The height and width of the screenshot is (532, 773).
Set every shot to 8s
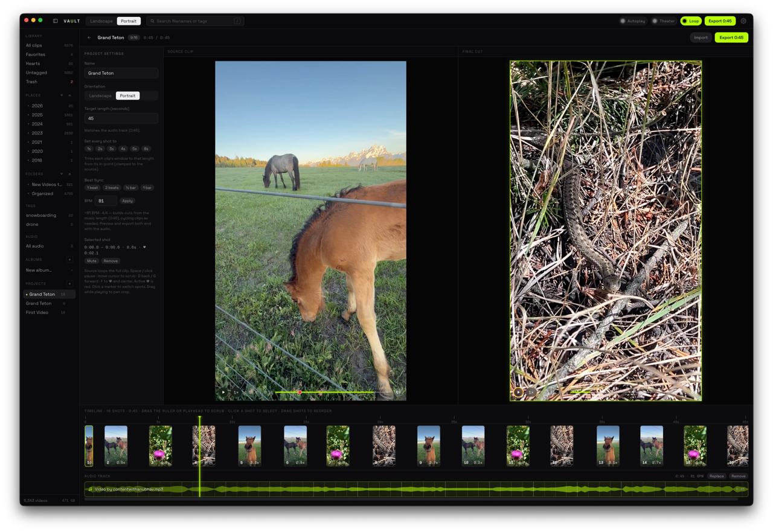146,149
